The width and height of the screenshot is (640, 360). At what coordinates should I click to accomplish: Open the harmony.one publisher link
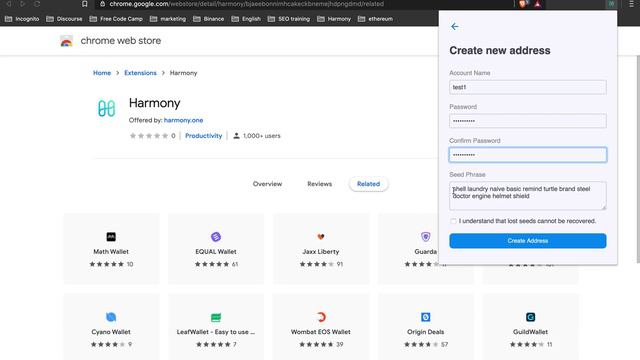[183, 120]
